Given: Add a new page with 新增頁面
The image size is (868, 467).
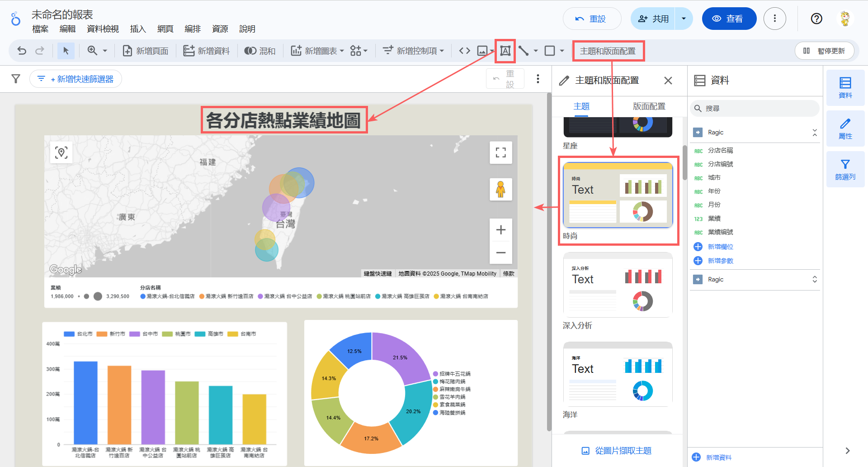Looking at the screenshot, I should coord(146,51).
